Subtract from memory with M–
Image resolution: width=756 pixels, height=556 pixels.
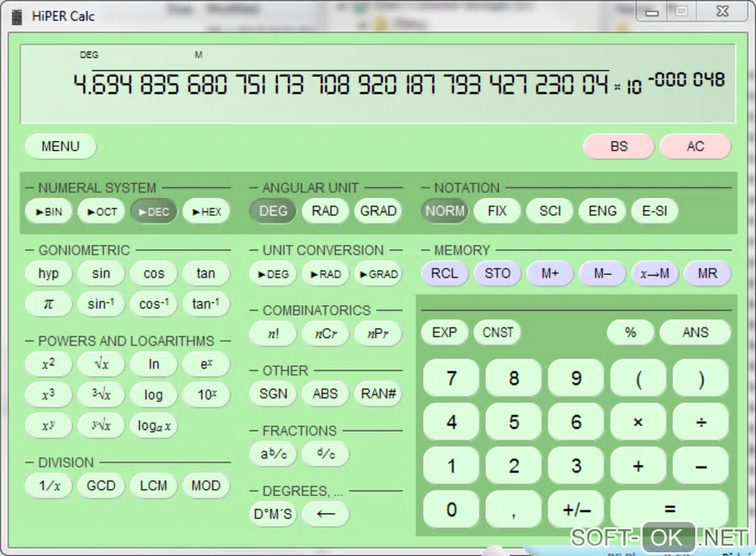pyautogui.click(x=602, y=274)
